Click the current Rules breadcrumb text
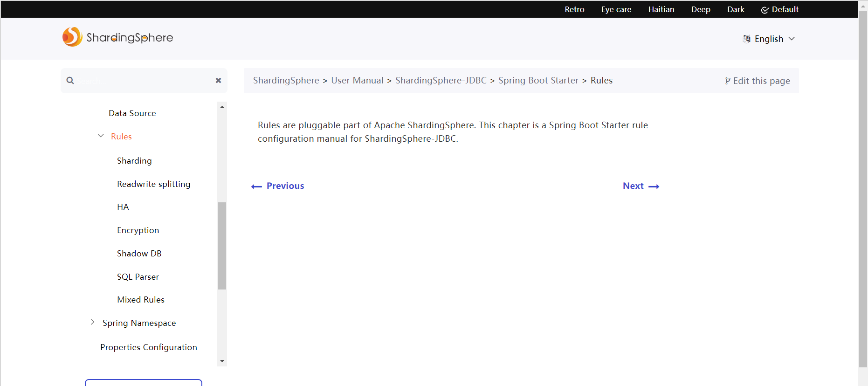 601,80
